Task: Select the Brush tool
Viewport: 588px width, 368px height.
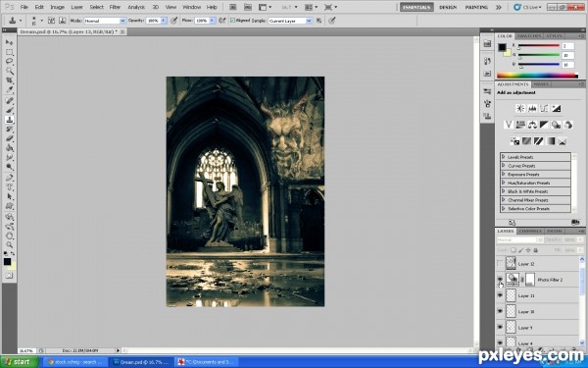Action: pyautogui.click(x=10, y=110)
